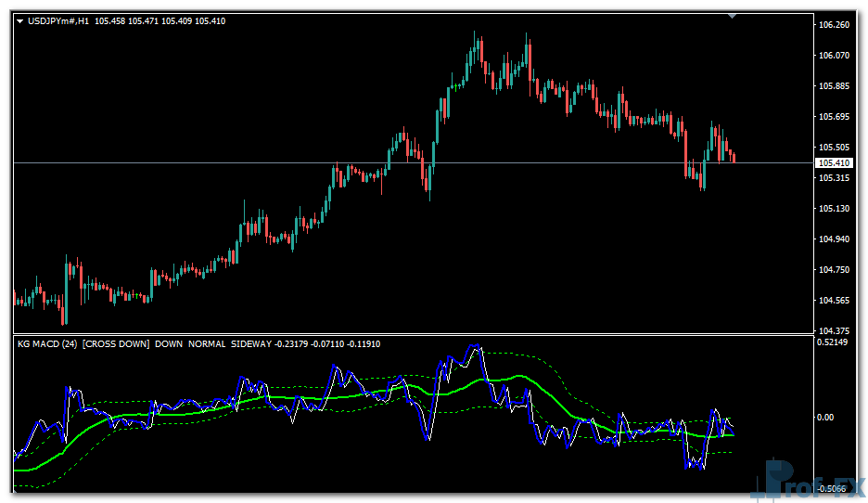Click the divider between chart and indicator window

[408, 335]
